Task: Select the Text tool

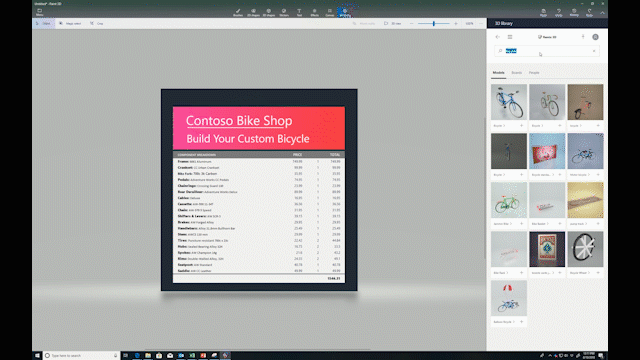Action: [299, 13]
